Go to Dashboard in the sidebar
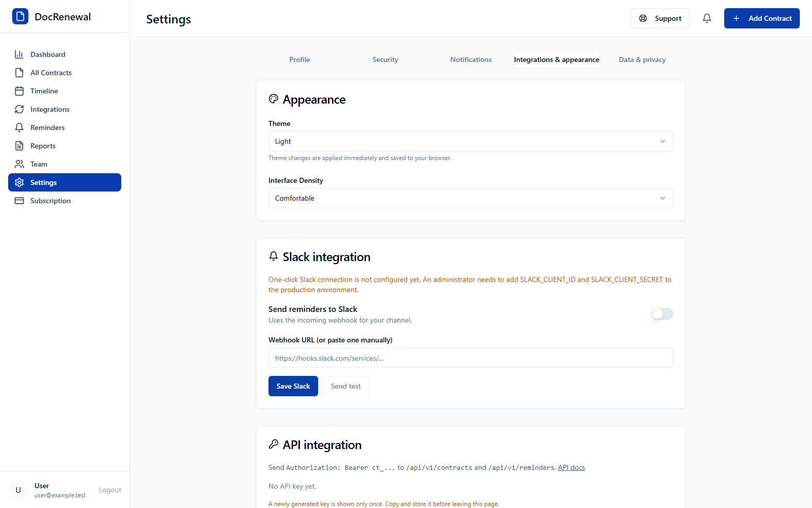812x508 pixels. [x=64, y=54]
